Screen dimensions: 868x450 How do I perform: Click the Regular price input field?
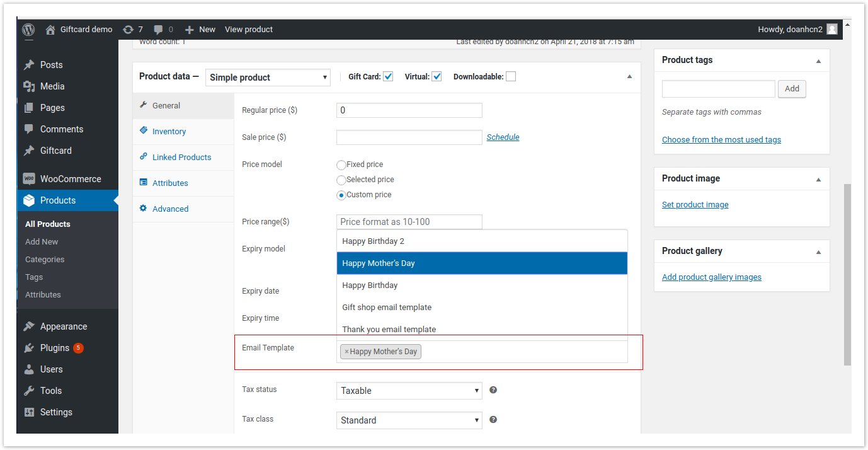(x=409, y=110)
